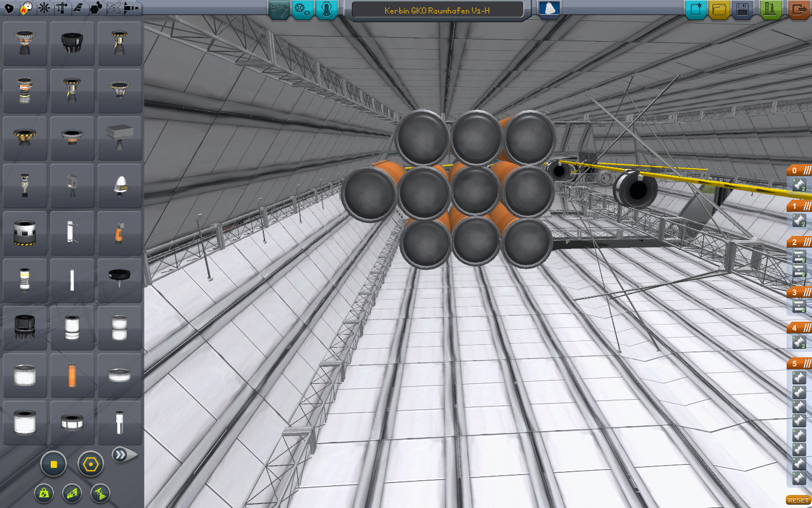The image size is (812, 508).
Task: Choose the small flat orange-core engine
Action: tap(72, 138)
